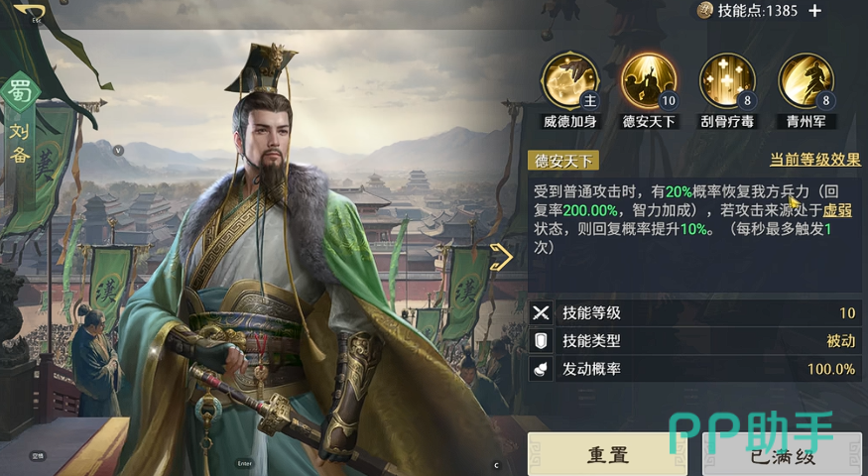Click the crossed swords skill level icon
This screenshot has height=476, width=868.
pos(541,312)
